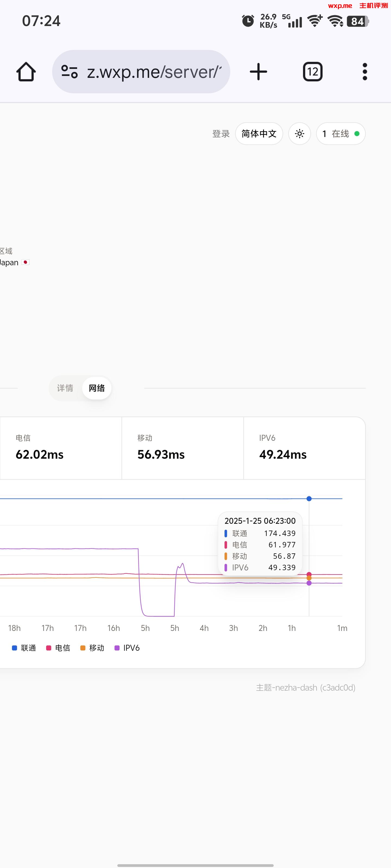This screenshot has width=391, height=868.
Task: Open the 简体中文 language dropdown
Action: point(259,134)
